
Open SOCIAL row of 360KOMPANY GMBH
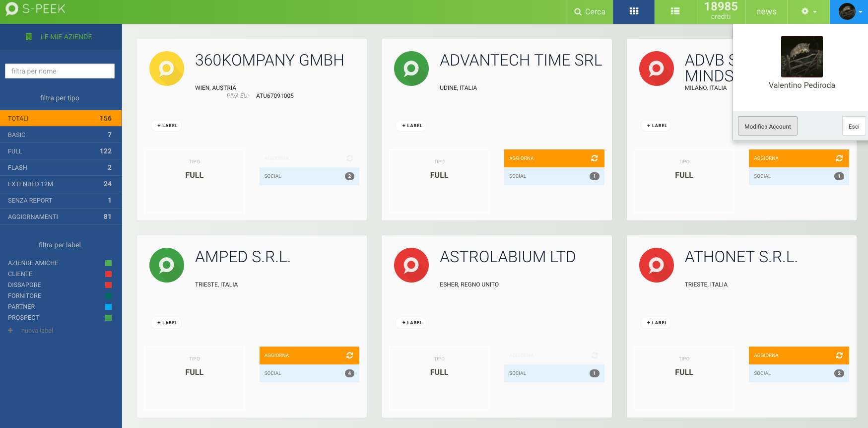point(309,176)
